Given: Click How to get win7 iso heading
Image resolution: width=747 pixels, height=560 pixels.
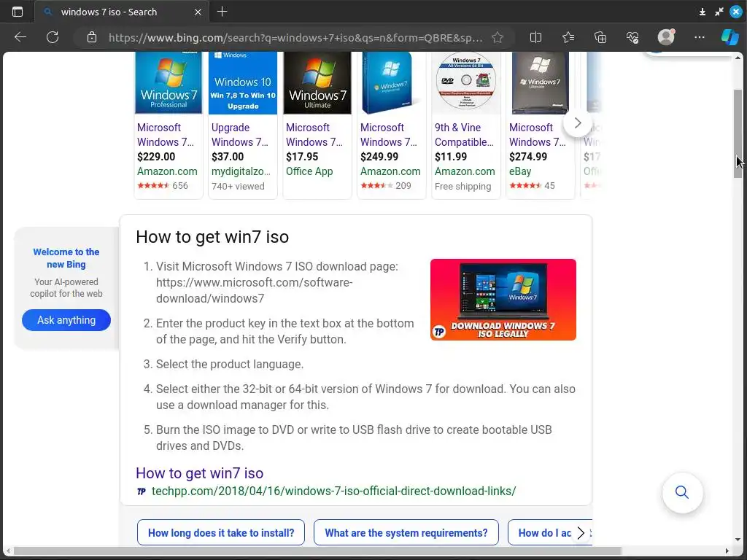Looking at the screenshot, I should click(212, 237).
